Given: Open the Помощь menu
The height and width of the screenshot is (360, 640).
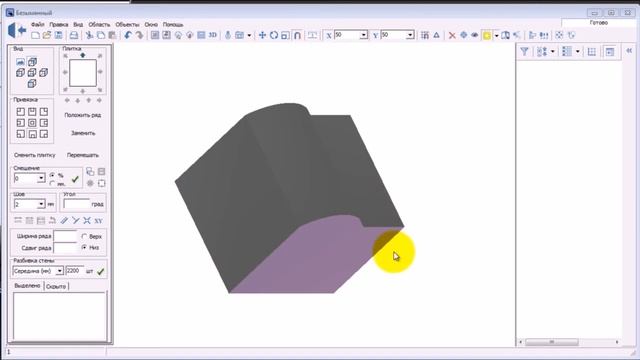Looking at the screenshot, I should [x=173, y=24].
